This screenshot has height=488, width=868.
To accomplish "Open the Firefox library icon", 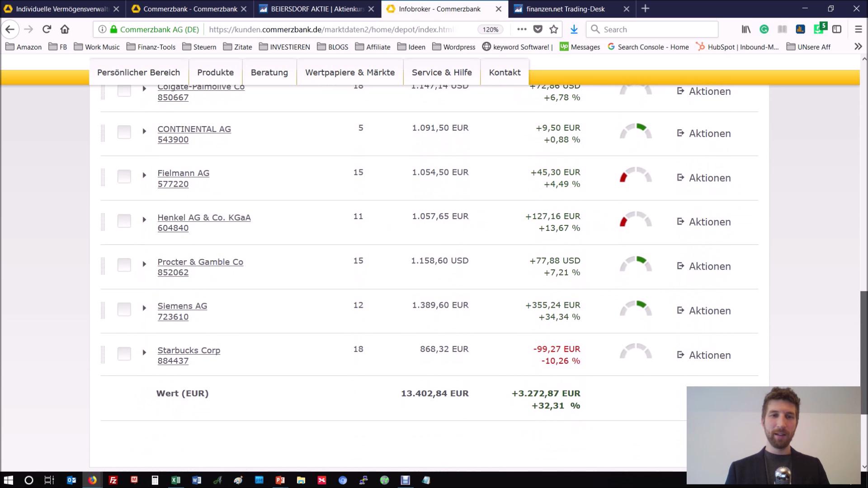I will tap(746, 29).
